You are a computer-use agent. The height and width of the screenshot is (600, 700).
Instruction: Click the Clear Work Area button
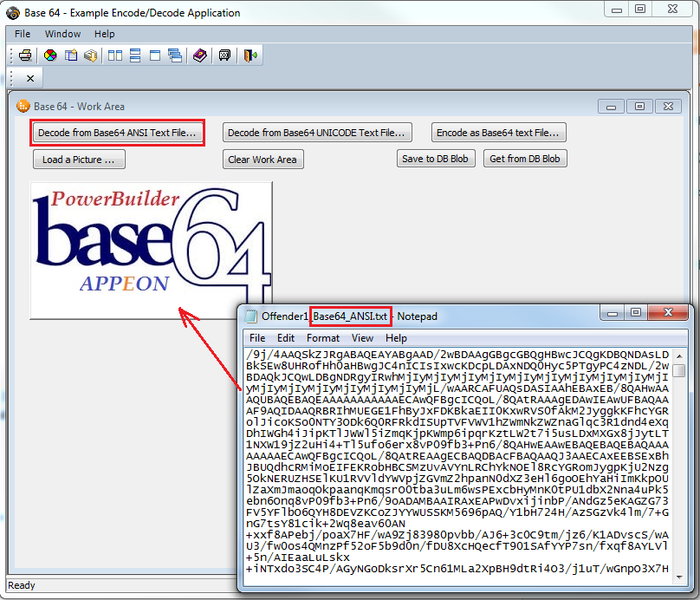click(x=262, y=159)
